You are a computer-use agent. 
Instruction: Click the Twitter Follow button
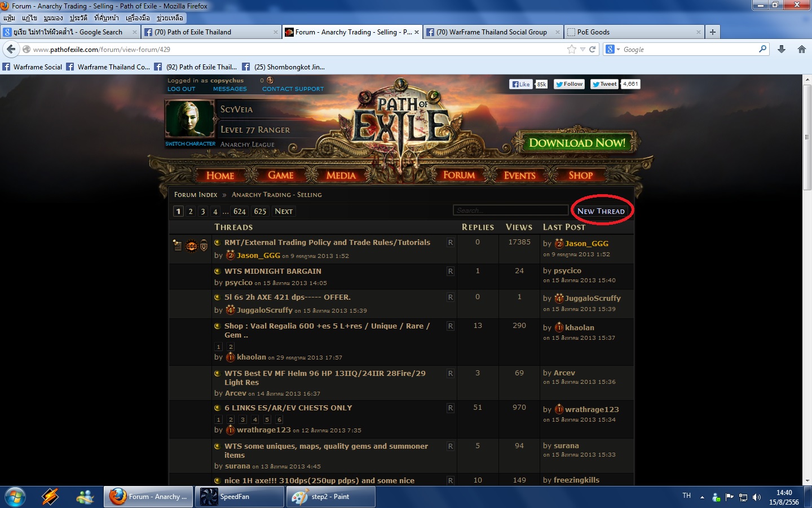point(569,84)
